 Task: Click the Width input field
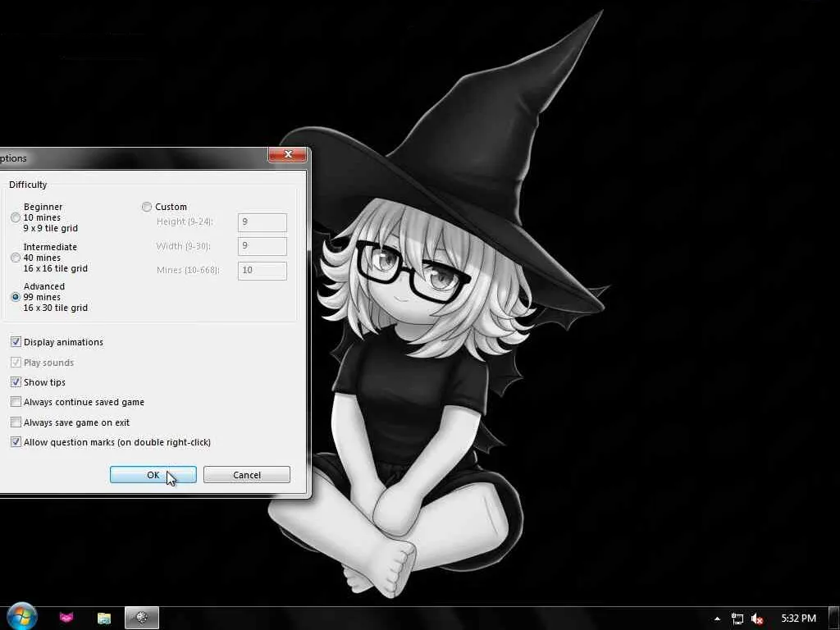pyautogui.click(x=262, y=246)
